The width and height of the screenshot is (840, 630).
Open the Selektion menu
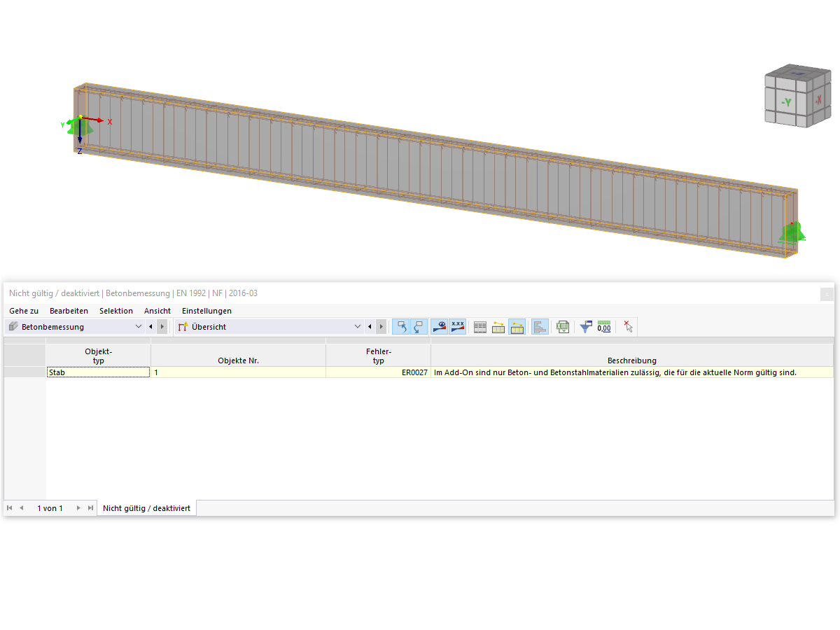(116, 311)
